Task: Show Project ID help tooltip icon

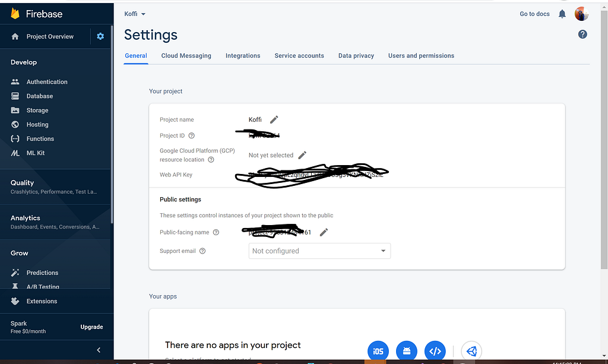Action: [192, 135]
